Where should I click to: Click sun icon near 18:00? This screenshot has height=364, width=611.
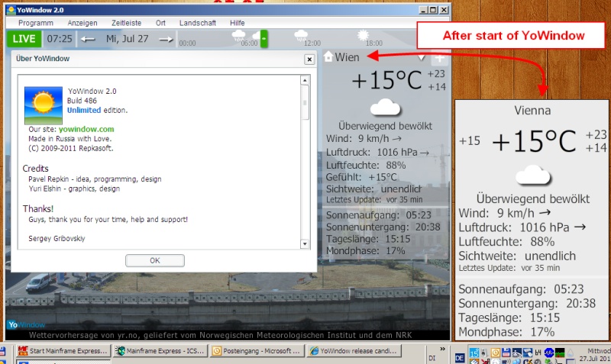pyautogui.click(x=363, y=35)
